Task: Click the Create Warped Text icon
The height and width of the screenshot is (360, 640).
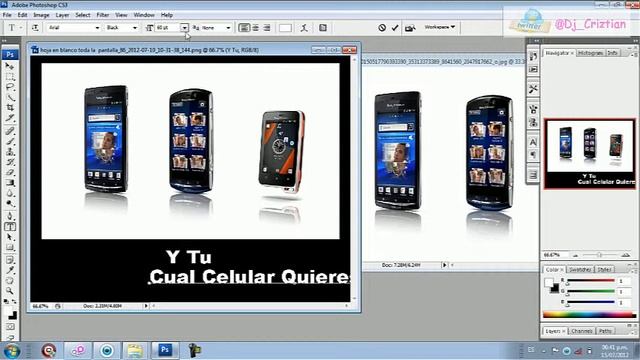Action: pyautogui.click(x=304, y=28)
